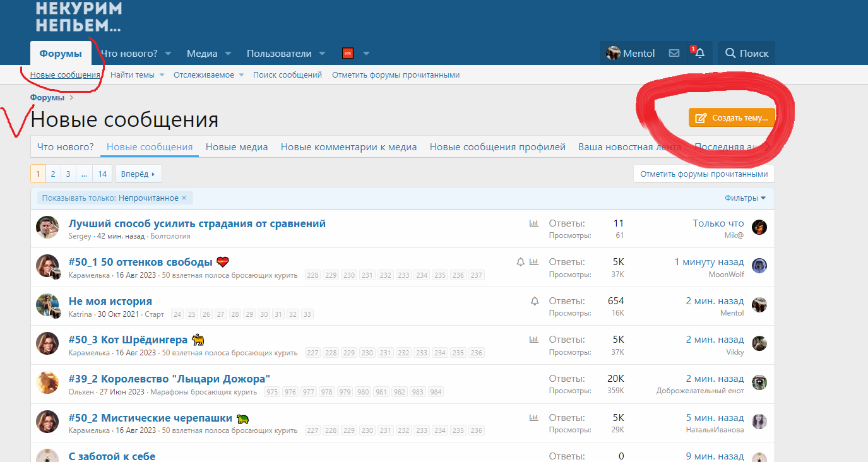The height and width of the screenshot is (462, 868).
Task: Open Sergey's avatar on first thread
Action: 47,227
